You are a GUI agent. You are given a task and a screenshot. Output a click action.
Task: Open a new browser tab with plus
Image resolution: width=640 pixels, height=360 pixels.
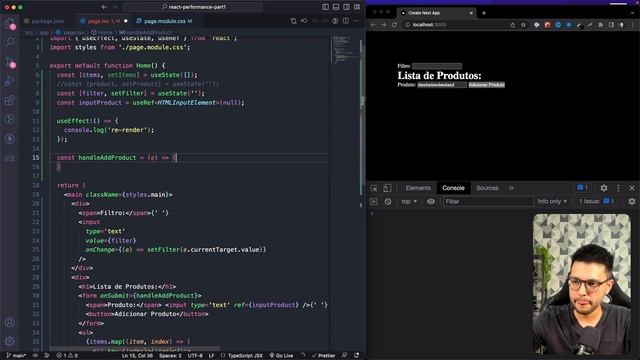(x=484, y=13)
